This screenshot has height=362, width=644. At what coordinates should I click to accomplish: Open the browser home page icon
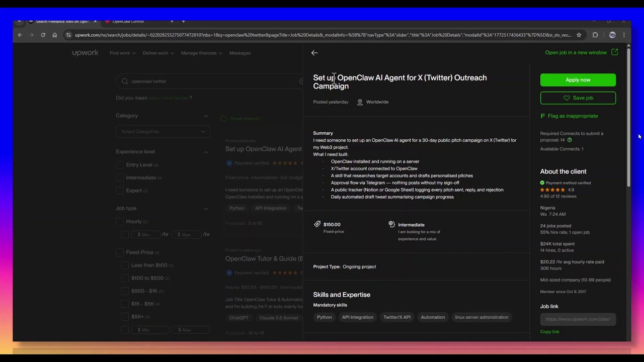pyautogui.click(x=54, y=35)
